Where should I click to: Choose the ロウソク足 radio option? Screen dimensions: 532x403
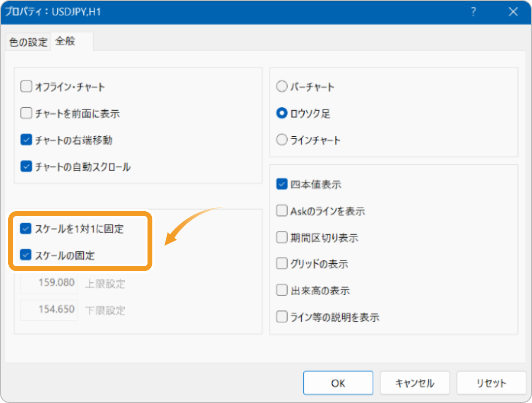pyautogui.click(x=281, y=113)
